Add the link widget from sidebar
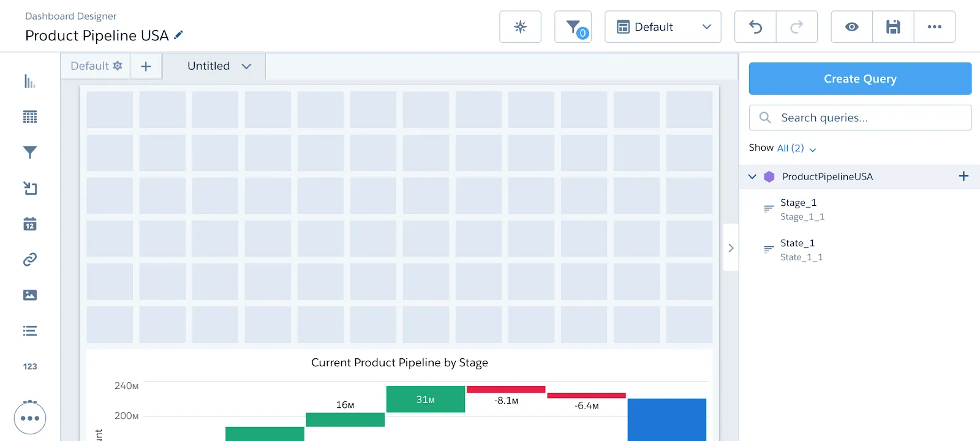Image resolution: width=980 pixels, height=441 pixels. 30,260
